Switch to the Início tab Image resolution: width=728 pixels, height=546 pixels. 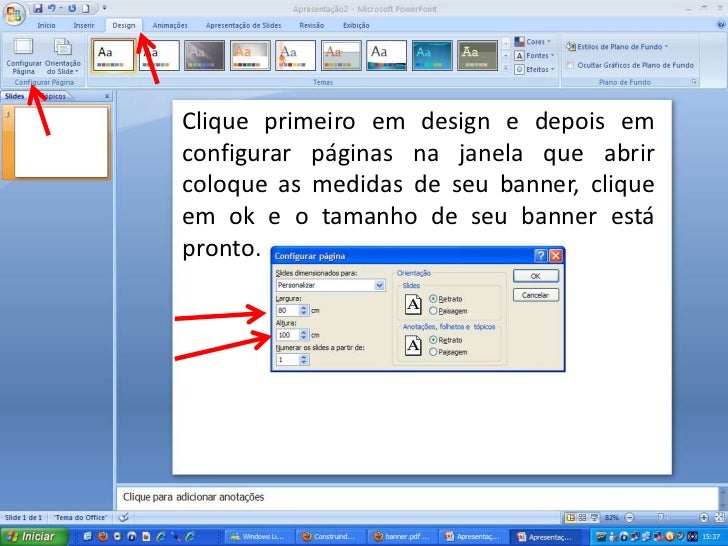tap(46, 26)
